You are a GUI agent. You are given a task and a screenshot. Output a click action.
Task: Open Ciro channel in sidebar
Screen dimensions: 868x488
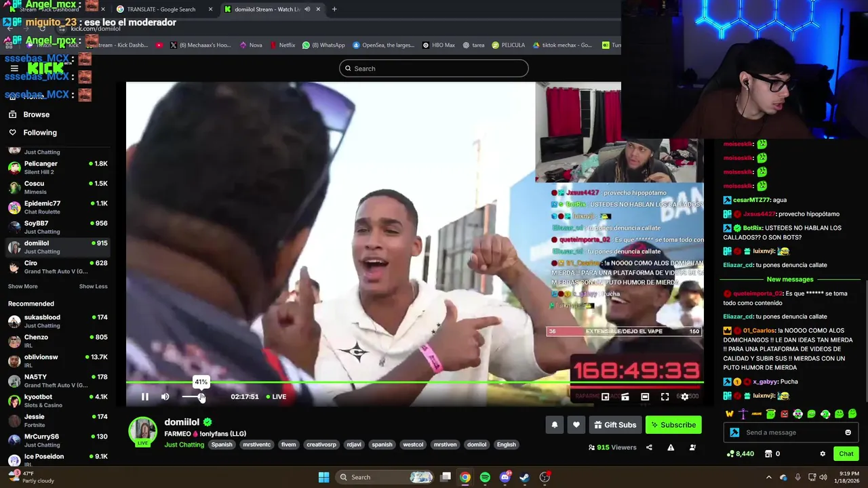point(57,267)
